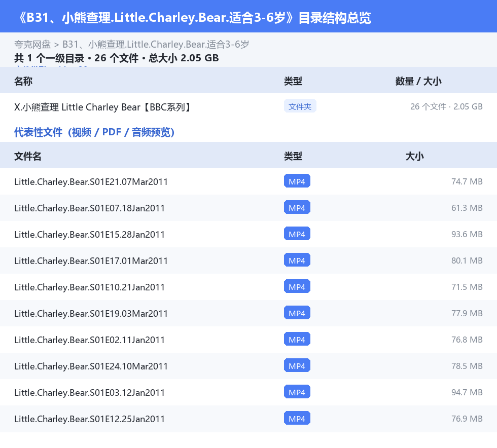Choose the file Little.Charley.Bear.S01E02.11Jan2011
Screen dimensions: 497x448
[89, 340]
